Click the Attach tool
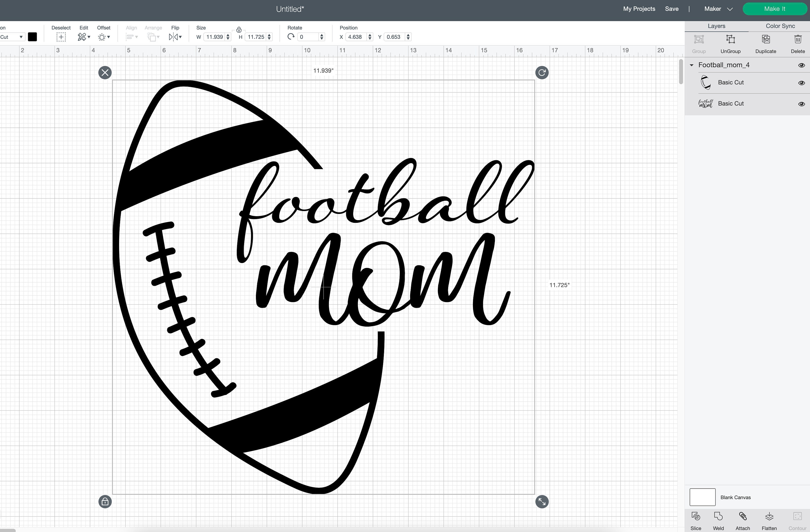 click(742, 520)
